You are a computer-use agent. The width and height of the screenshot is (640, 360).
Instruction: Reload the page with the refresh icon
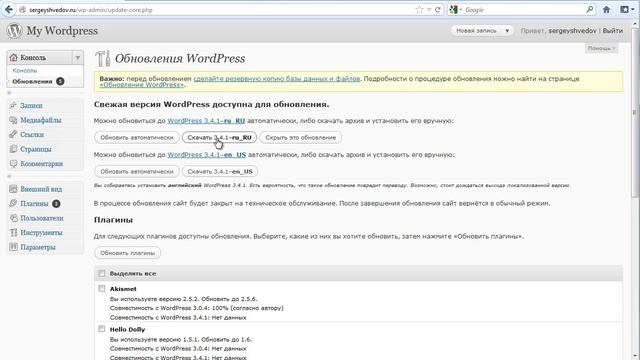438,10
